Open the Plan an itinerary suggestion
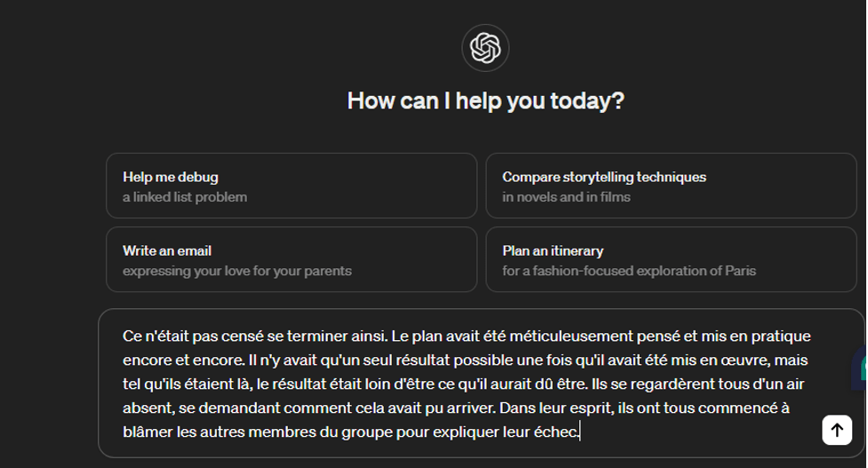 (671, 259)
